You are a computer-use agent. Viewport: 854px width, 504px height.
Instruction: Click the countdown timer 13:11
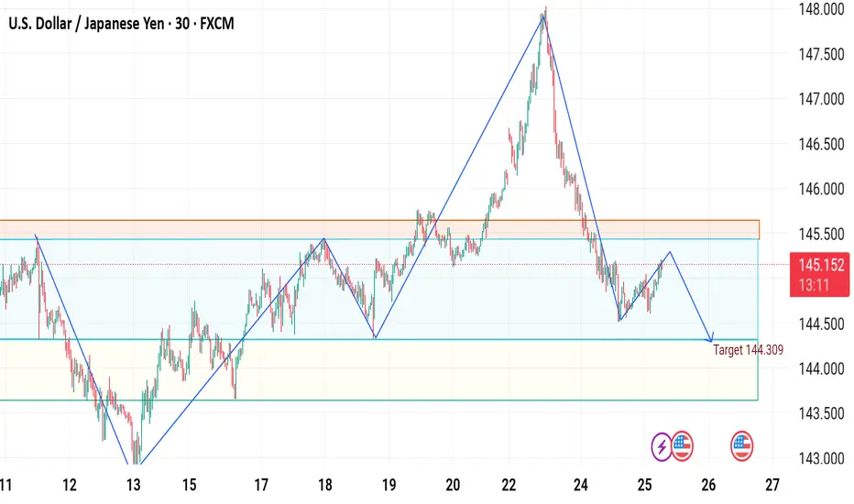[814, 285]
